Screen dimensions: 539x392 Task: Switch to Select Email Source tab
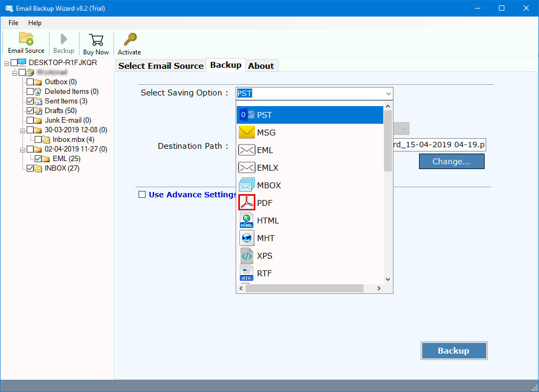click(160, 66)
